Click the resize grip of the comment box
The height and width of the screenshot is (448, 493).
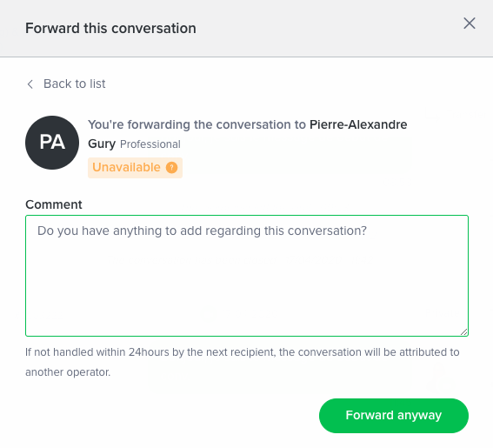coord(463,332)
